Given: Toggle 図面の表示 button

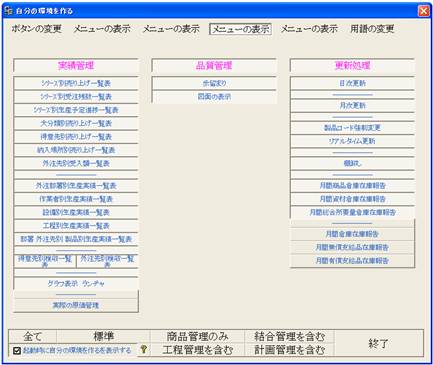Looking at the screenshot, I should point(214,97).
